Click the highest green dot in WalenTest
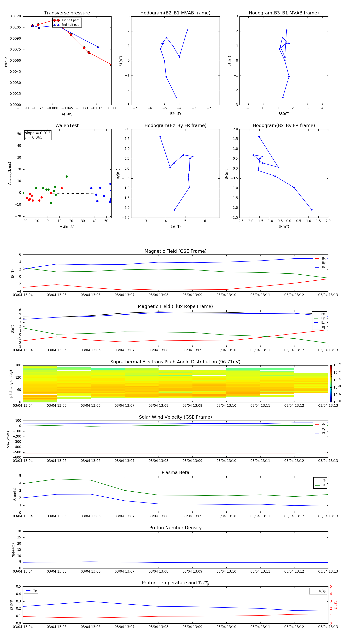351x644 pixels. tap(67, 176)
